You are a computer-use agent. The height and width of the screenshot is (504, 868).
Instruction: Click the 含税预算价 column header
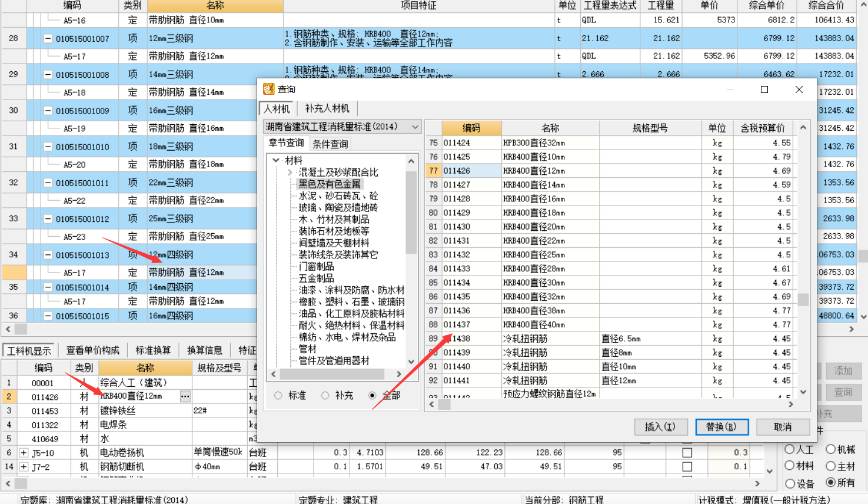click(763, 128)
